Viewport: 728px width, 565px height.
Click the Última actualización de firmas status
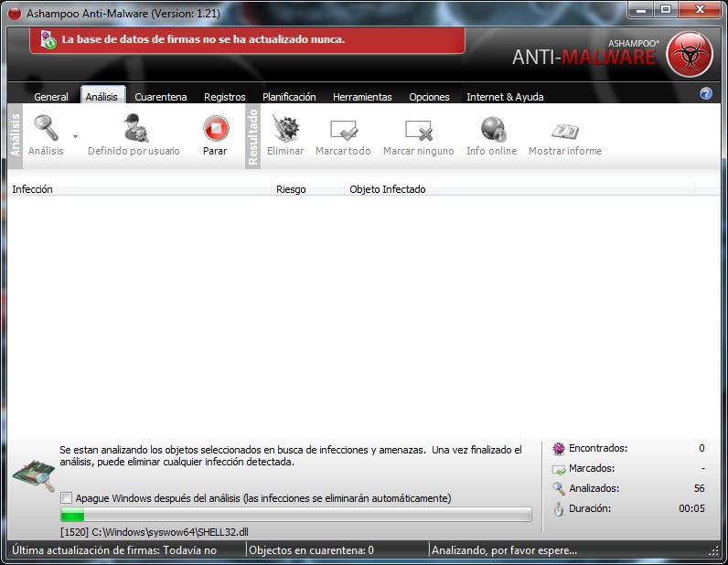click(114, 550)
